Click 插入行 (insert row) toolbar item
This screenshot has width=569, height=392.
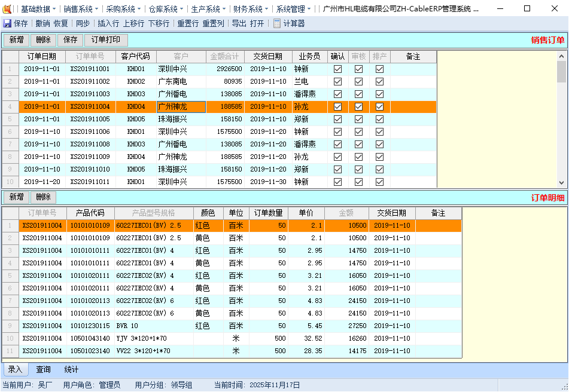pyautogui.click(x=108, y=23)
